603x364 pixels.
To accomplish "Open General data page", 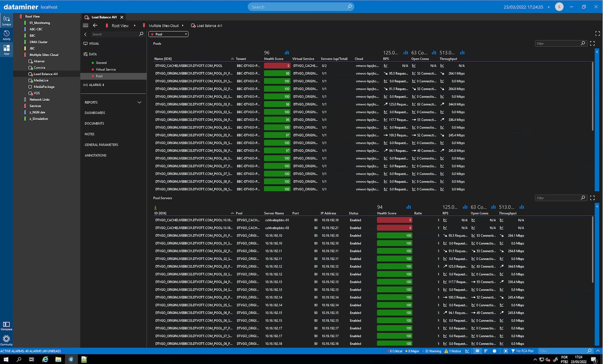I will pos(101,63).
